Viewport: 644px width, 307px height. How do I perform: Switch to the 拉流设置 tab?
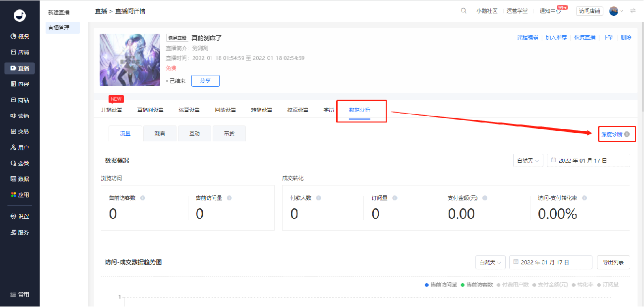point(297,110)
